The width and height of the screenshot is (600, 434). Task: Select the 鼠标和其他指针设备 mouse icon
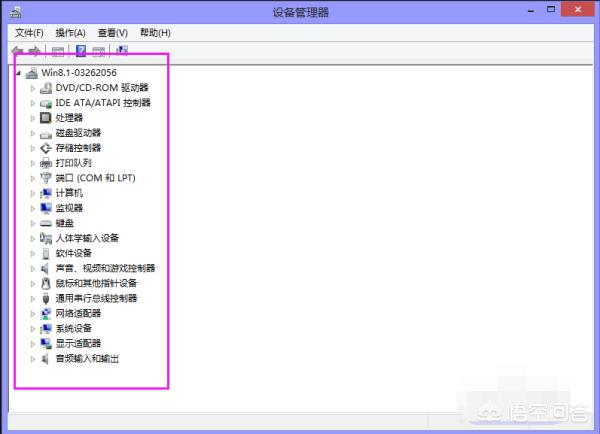[46, 283]
